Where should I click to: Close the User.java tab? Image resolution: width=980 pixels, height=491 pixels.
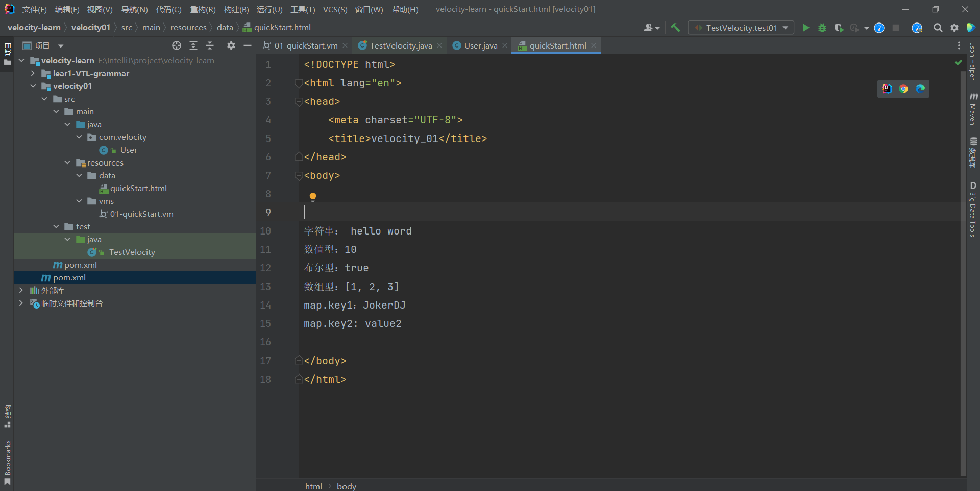(x=505, y=45)
